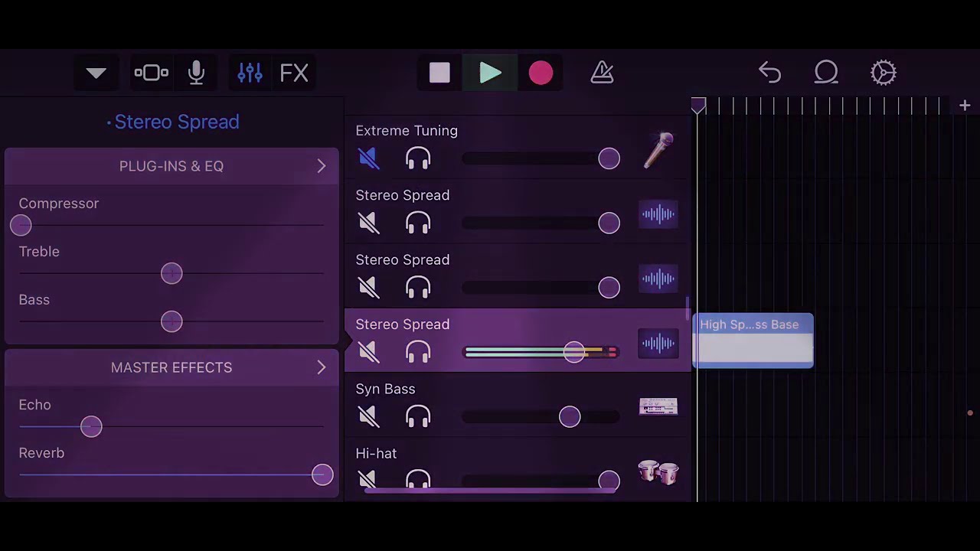Select the Stereo Spread title in the panel

(x=176, y=122)
